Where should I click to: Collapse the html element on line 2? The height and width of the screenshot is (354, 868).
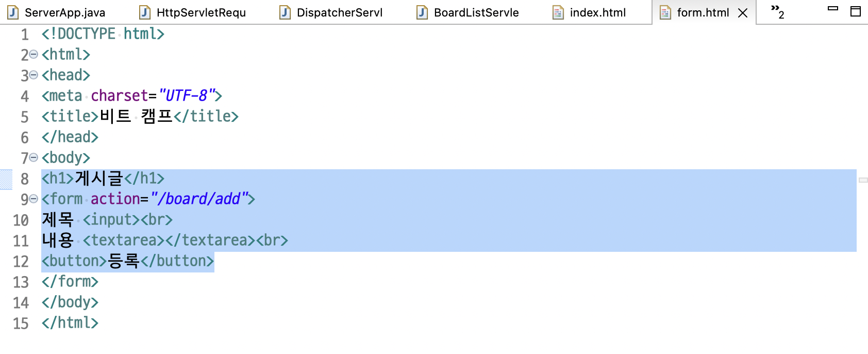coord(34,54)
